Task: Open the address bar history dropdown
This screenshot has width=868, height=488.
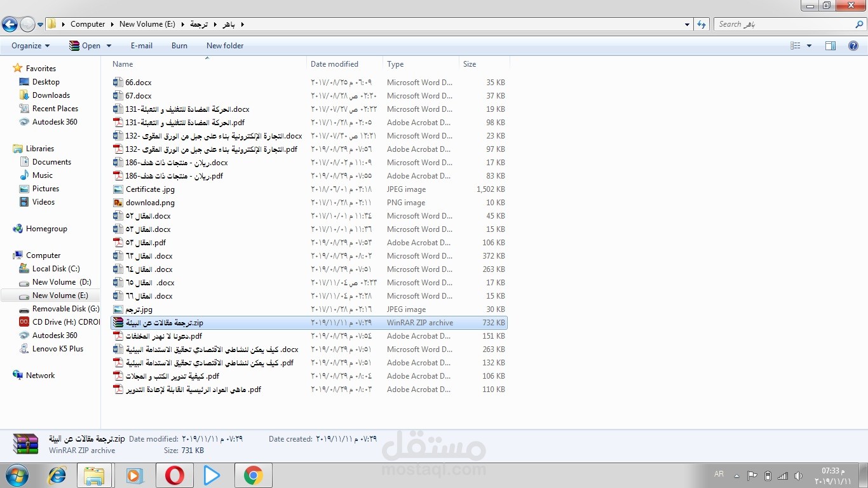Action: click(x=688, y=25)
